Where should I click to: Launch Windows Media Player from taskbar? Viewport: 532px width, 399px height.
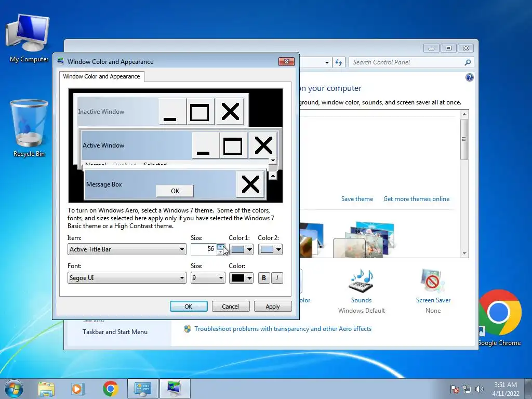pos(78,389)
